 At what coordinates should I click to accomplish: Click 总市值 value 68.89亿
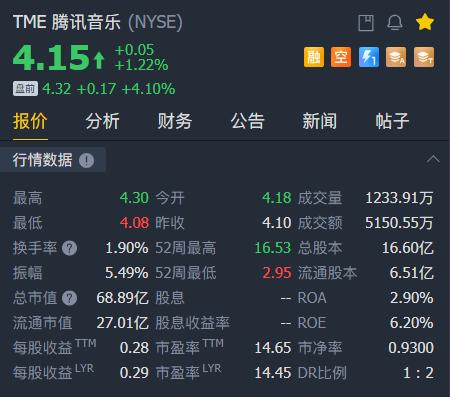point(122,298)
